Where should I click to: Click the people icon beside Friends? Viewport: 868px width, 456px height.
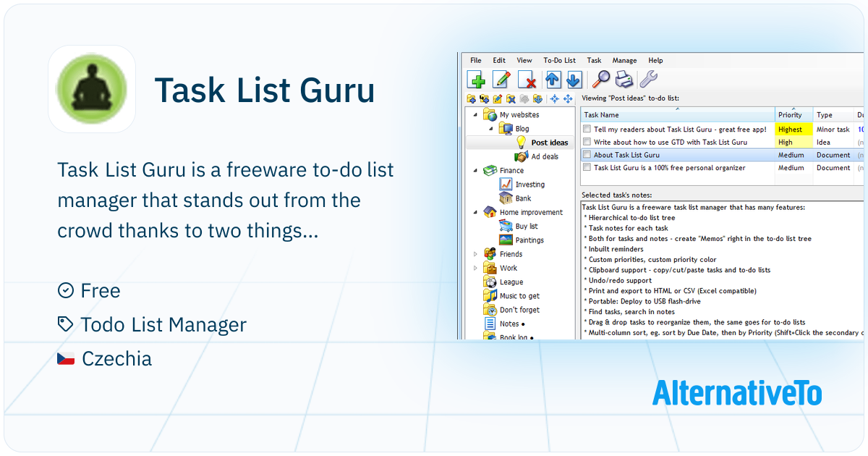(490, 254)
